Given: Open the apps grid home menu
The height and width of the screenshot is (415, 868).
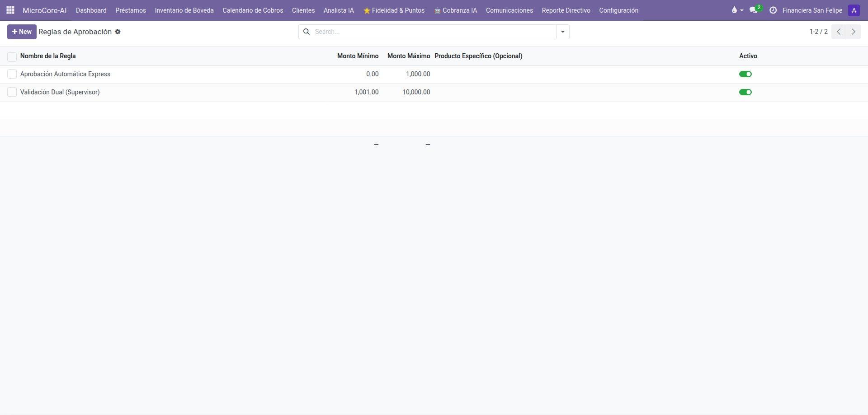Looking at the screenshot, I should click(10, 10).
